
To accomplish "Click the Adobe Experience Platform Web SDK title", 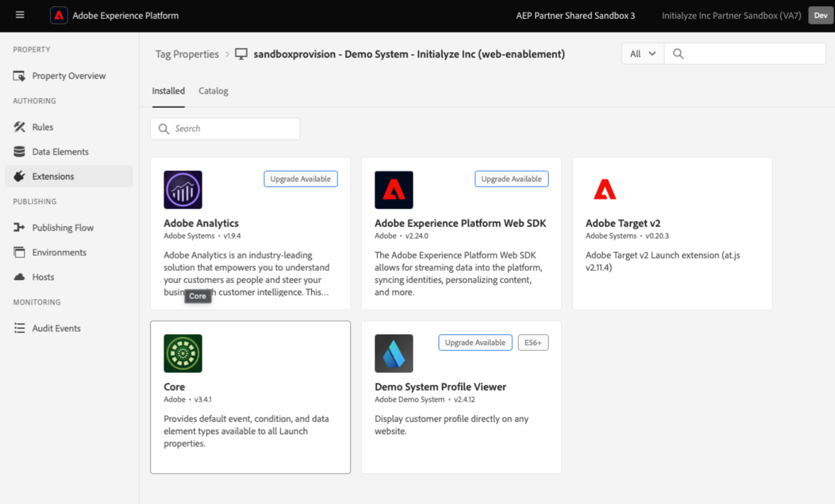I will [x=461, y=223].
